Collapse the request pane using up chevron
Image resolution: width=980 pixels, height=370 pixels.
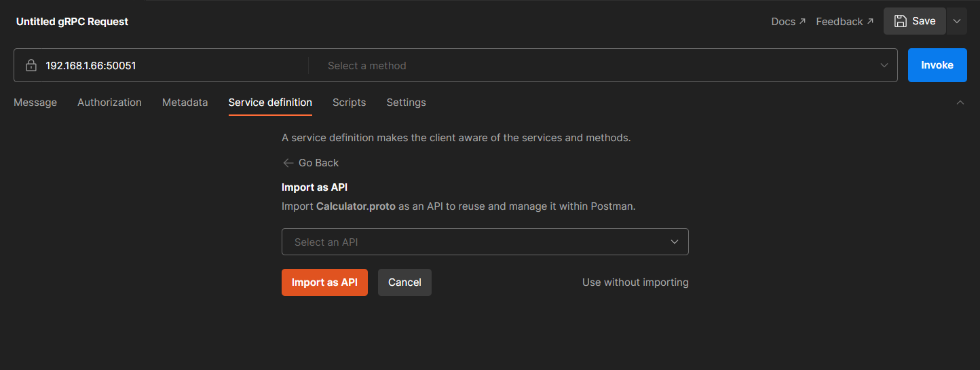(x=960, y=103)
